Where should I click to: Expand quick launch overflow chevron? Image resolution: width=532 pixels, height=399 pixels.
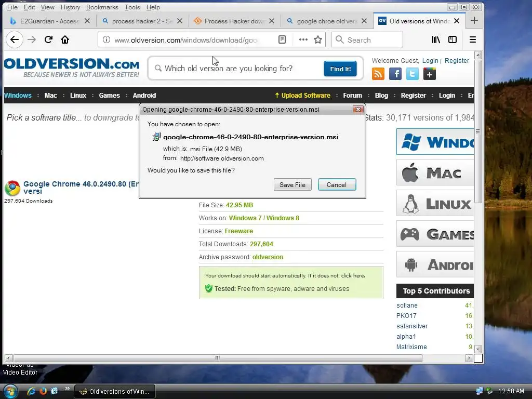(x=67, y=389)
